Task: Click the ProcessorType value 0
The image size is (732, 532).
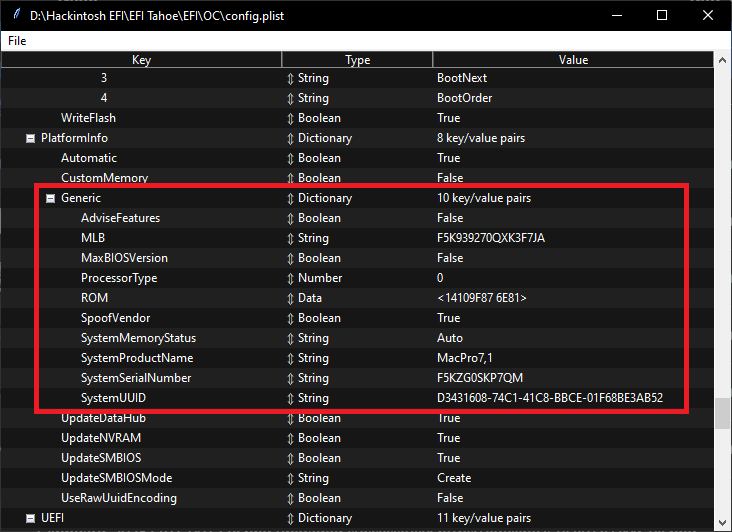Action: tap(440, 278)
